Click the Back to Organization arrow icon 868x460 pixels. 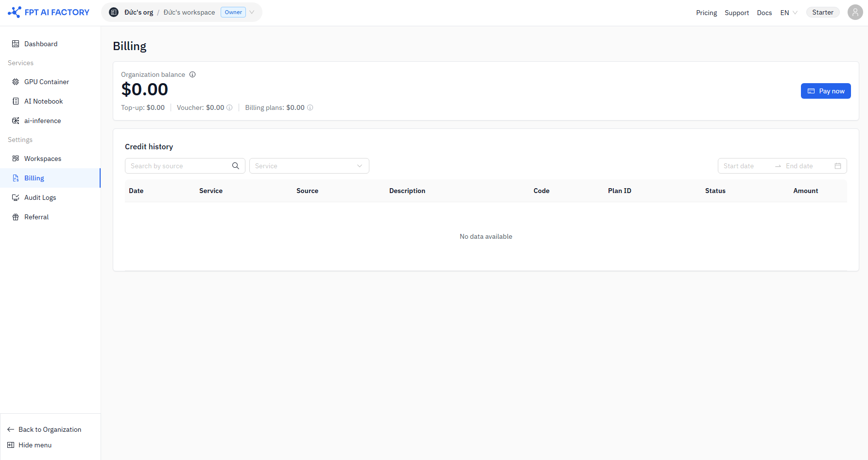tap(11, 429)
